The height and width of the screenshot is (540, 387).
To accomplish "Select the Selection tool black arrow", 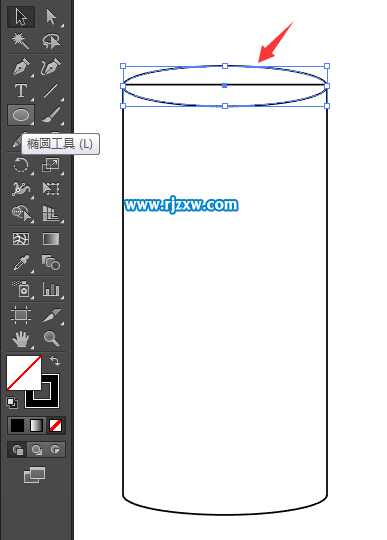I will click(x=21, y=17).
